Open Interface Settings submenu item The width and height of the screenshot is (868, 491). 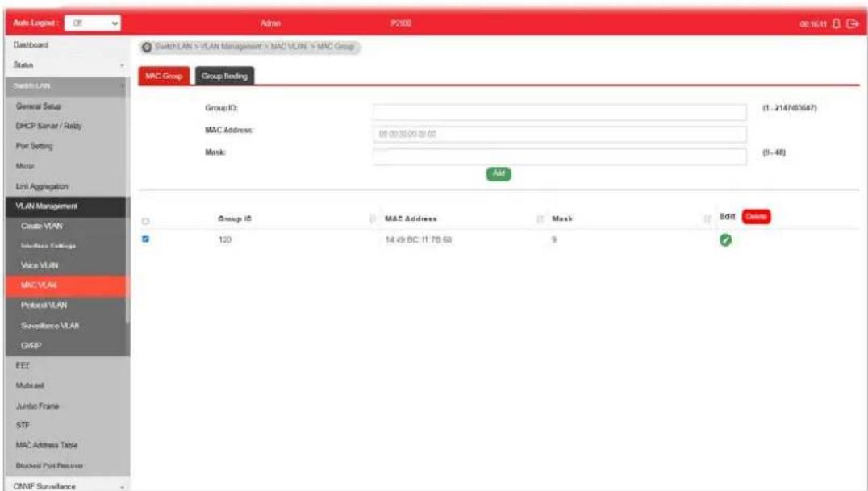pyautogui.click(x=48, y=245)
